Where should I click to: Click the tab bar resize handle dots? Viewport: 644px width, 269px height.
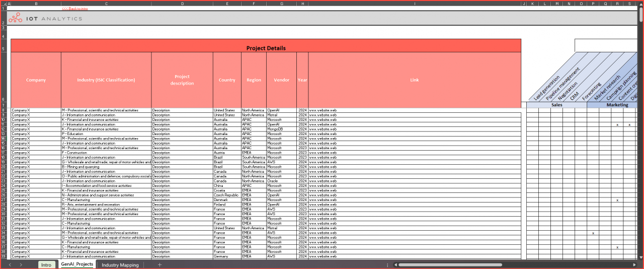pos(386,264)
